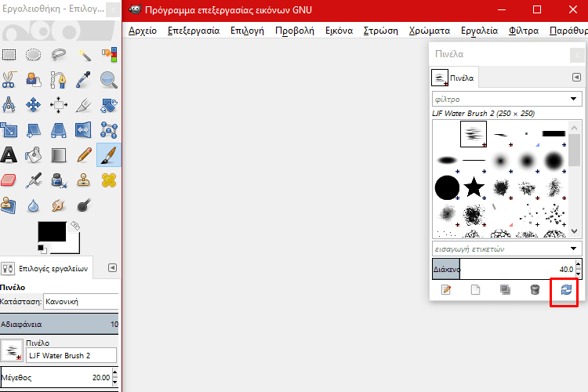Activate the Perspective tool
This screenshot has width=588, height=392.
(59, 130)
